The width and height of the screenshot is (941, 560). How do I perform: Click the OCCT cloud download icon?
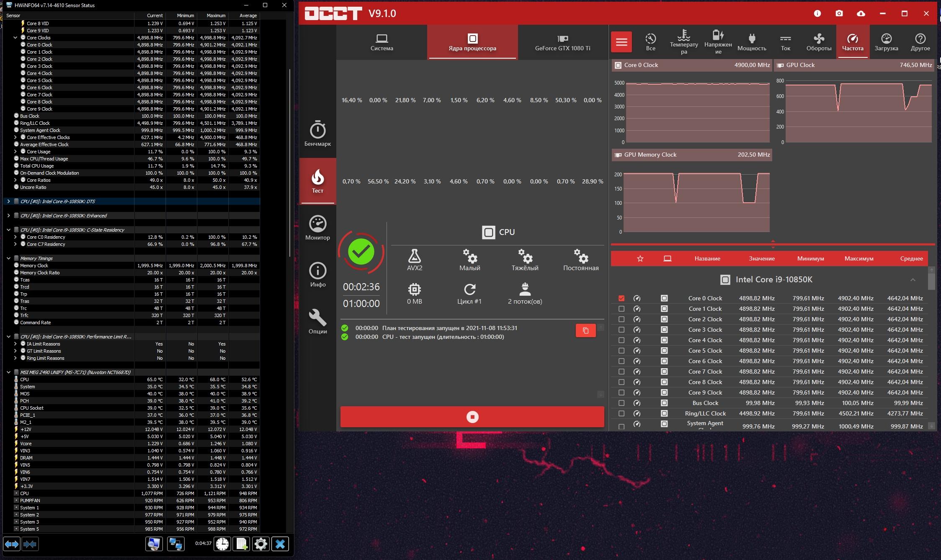(x=861, y=13)
